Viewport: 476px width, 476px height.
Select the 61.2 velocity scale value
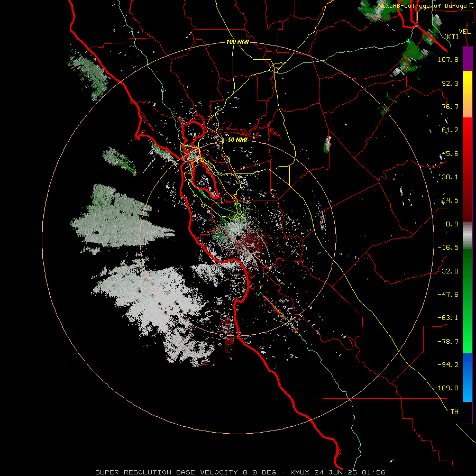click(450, 130)
